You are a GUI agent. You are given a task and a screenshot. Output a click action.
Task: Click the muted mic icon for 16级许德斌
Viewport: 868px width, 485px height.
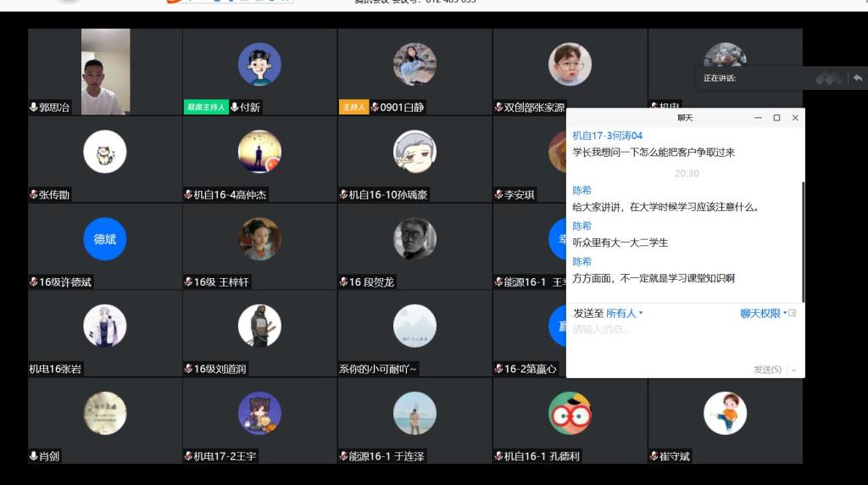[34, 282]
